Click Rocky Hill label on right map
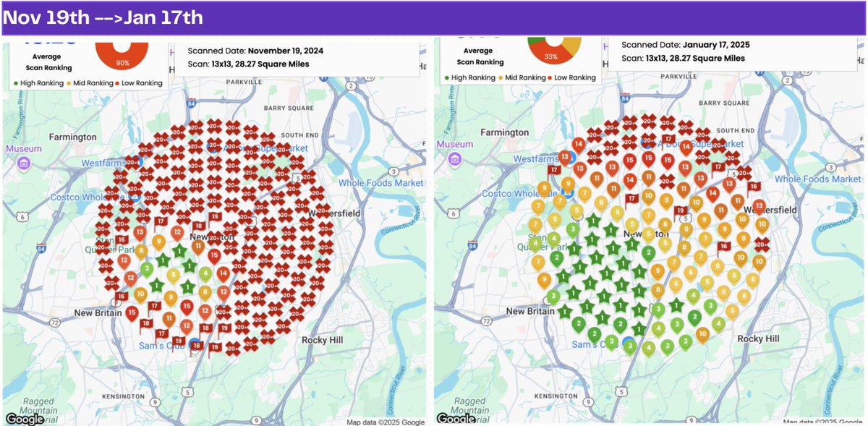The width and height of the screenshot is (868, 426). click(x=758, y=338)
